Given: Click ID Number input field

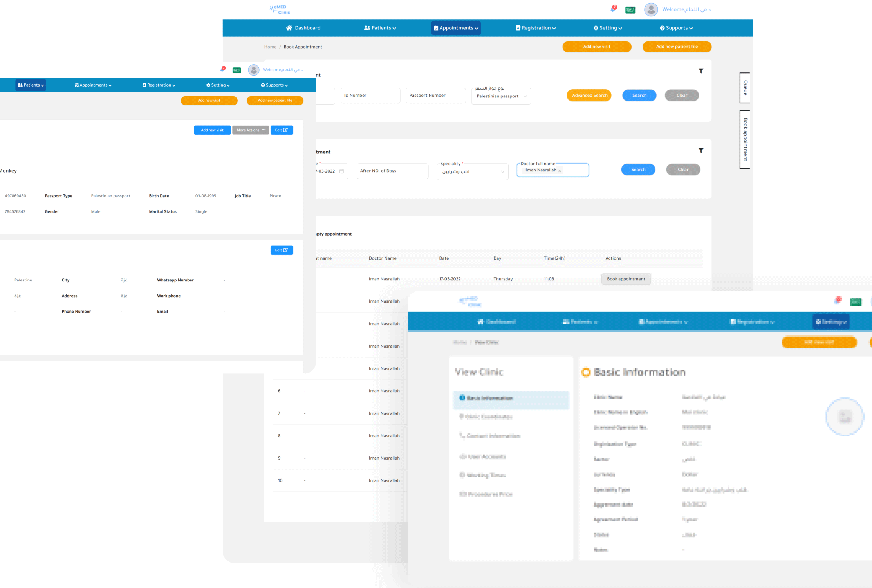Looking at the screenshot, I should pos(370,96).
